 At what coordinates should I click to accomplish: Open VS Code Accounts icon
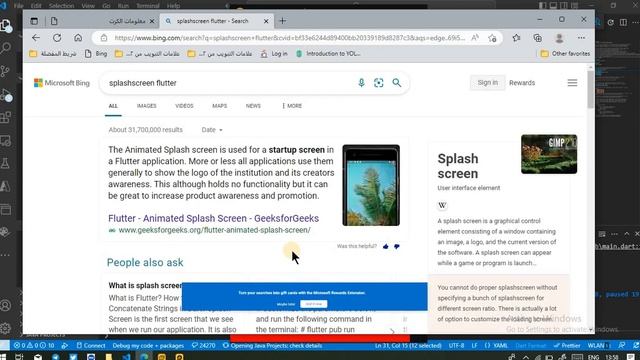[x=6, y=305]
